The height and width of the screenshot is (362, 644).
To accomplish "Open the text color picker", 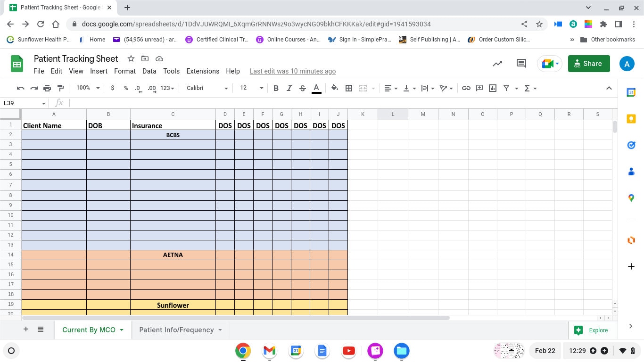I will (x=316, y=88).
